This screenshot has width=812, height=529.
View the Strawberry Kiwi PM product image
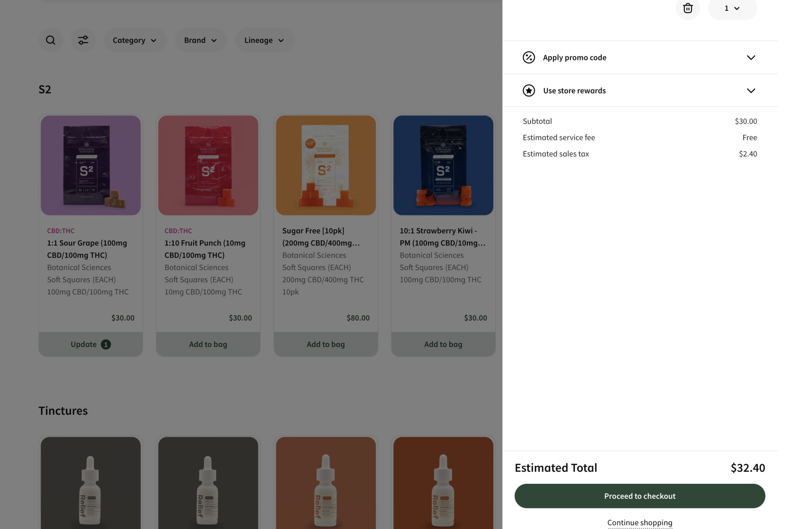[443, 165]
